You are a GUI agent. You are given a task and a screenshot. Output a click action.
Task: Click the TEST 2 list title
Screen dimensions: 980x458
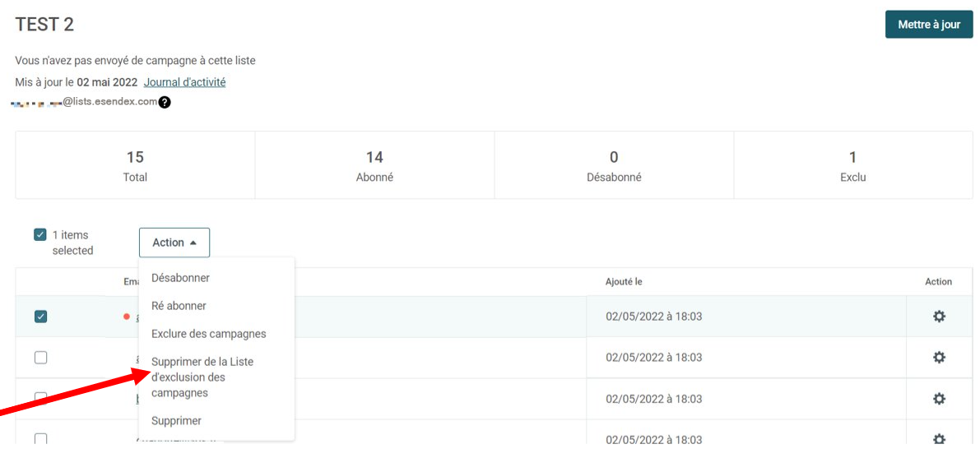pyautogui.click(x=44, y=25)
